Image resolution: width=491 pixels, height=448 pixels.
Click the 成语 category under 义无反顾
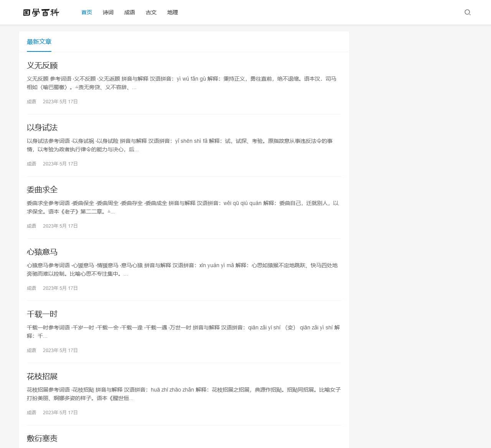pos(31,101)
